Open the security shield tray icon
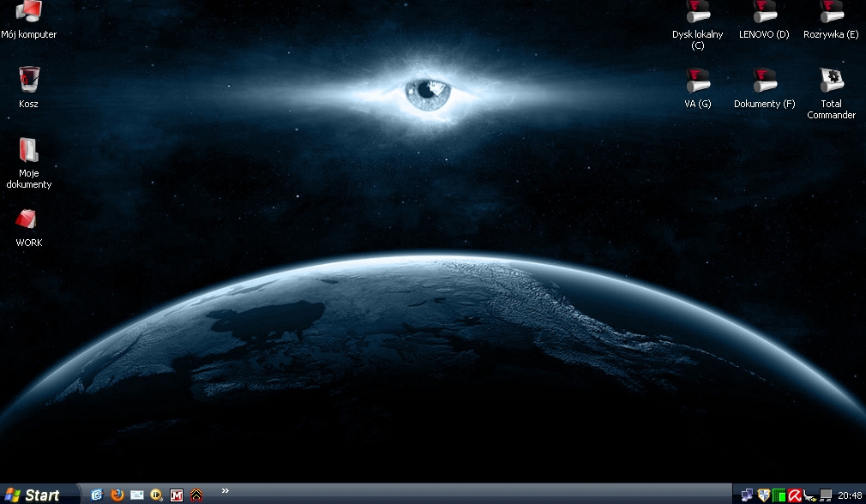 point(763,495)
